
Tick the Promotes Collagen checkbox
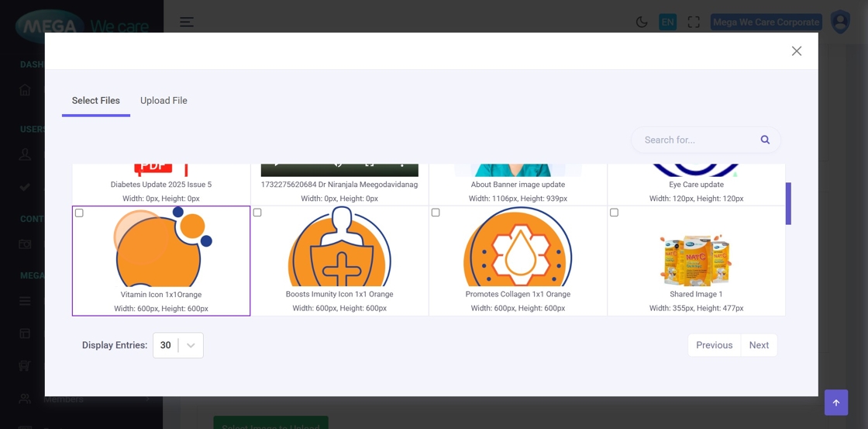pos(436,213)
